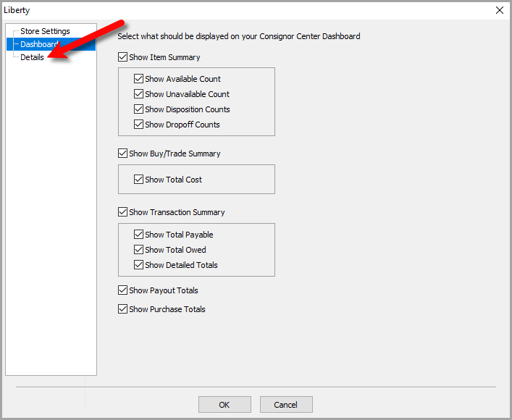Screen dimensions: 512x420
Task: Uncheck Show Transaction Summary
Action: 122,212
